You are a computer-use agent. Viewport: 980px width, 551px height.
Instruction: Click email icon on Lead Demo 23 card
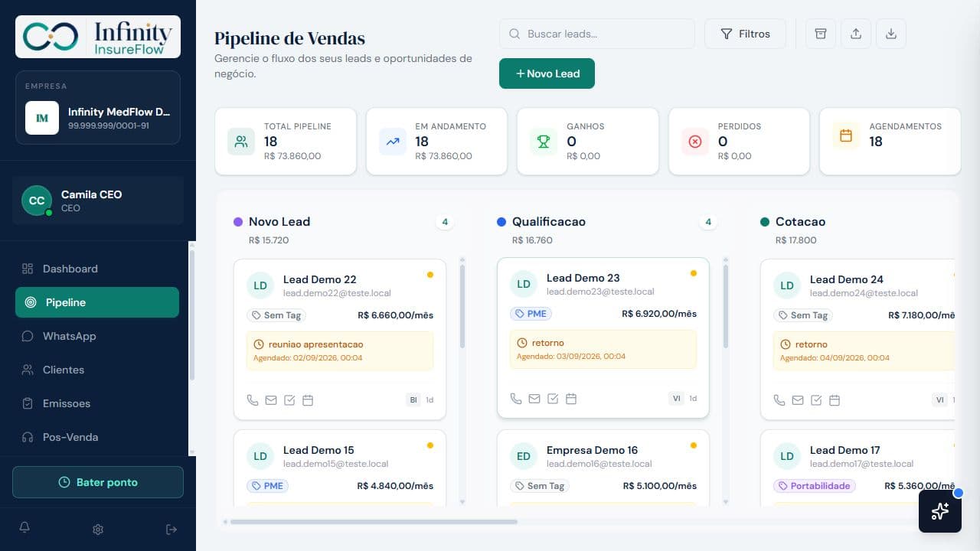(534, 398)
